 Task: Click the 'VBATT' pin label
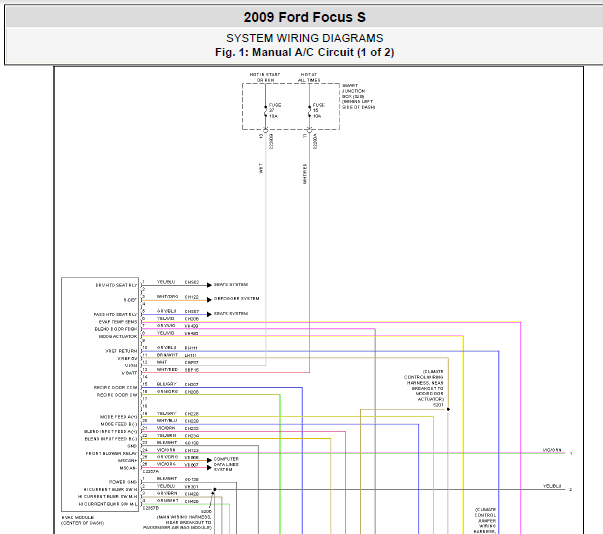click(129, 373)
